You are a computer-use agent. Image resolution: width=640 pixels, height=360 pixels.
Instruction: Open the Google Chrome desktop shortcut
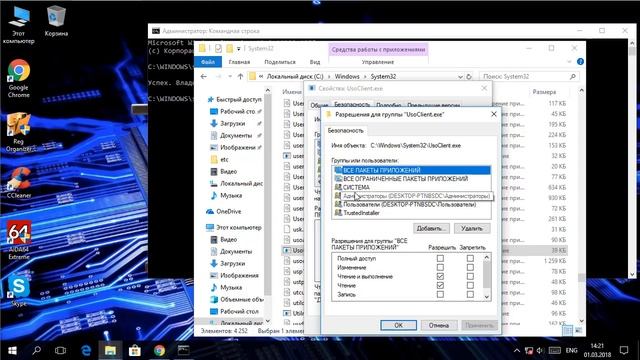[x=18, y=79]
